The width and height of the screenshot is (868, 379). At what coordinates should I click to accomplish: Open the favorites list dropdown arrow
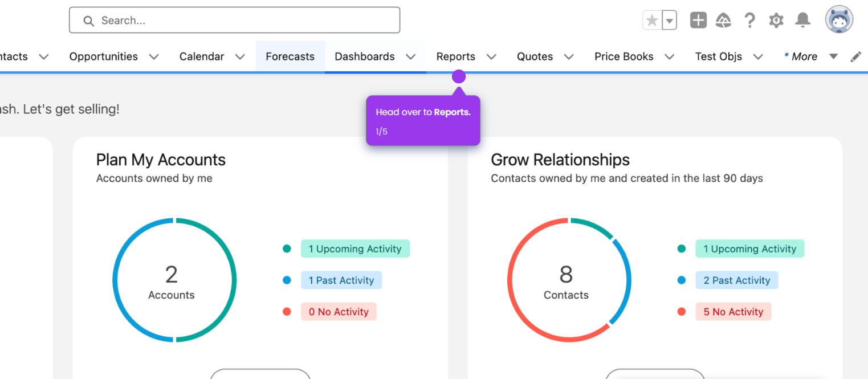click(x=670, y=21)
